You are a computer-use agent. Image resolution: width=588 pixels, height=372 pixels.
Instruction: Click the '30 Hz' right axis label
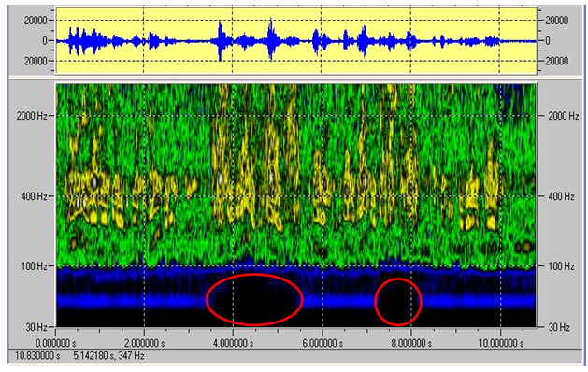pyautogui.click(x=559, y=327)
